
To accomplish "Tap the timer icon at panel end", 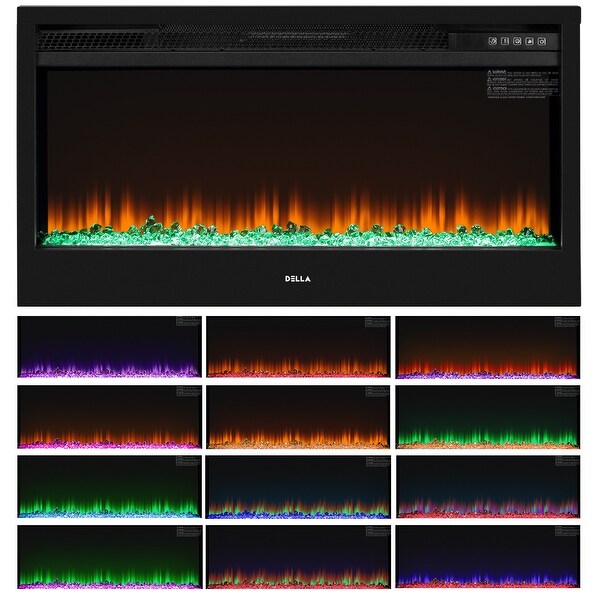I will coord(542,41).
